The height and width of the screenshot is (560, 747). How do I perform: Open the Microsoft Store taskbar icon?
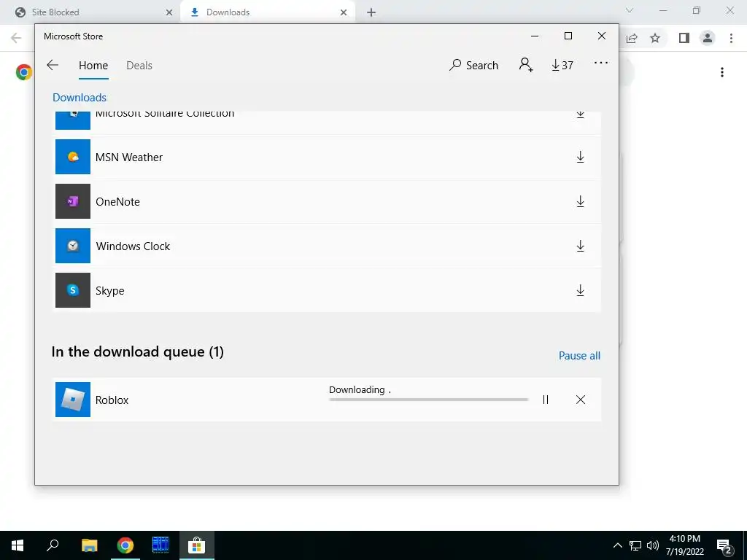pos(196,545)
